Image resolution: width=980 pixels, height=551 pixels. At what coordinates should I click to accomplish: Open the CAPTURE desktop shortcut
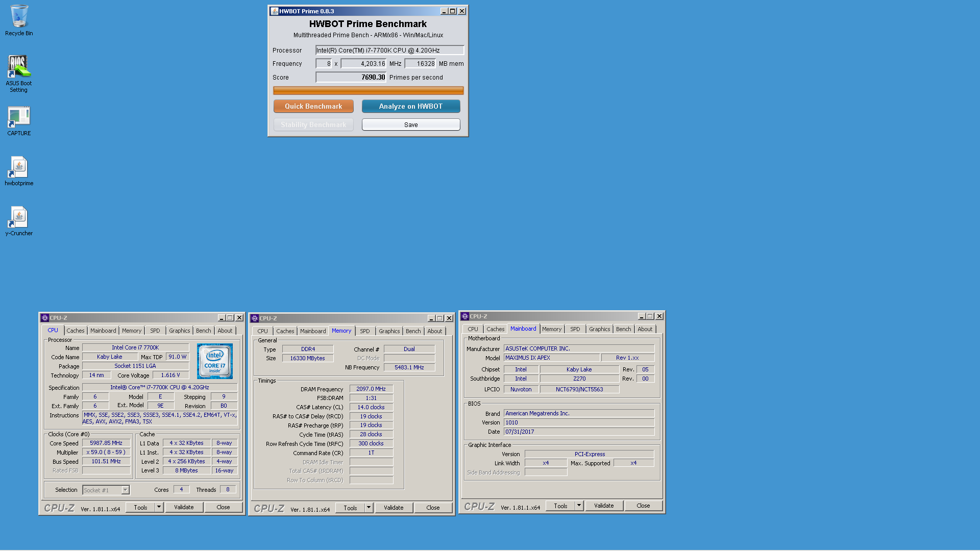19,121
